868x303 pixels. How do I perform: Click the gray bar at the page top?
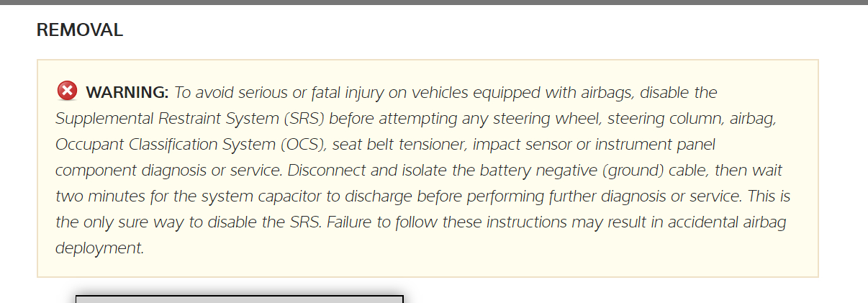click(434, 2)
